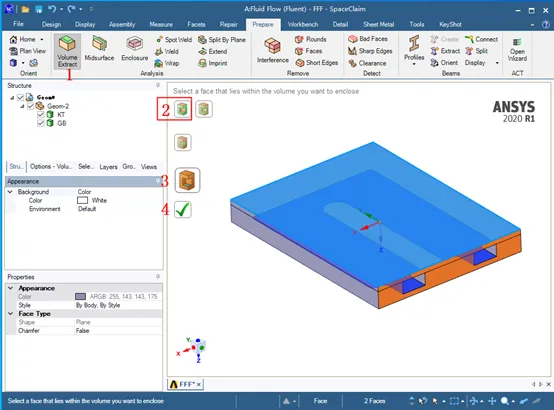Click the ARGB face color swatch

(81, 297)
